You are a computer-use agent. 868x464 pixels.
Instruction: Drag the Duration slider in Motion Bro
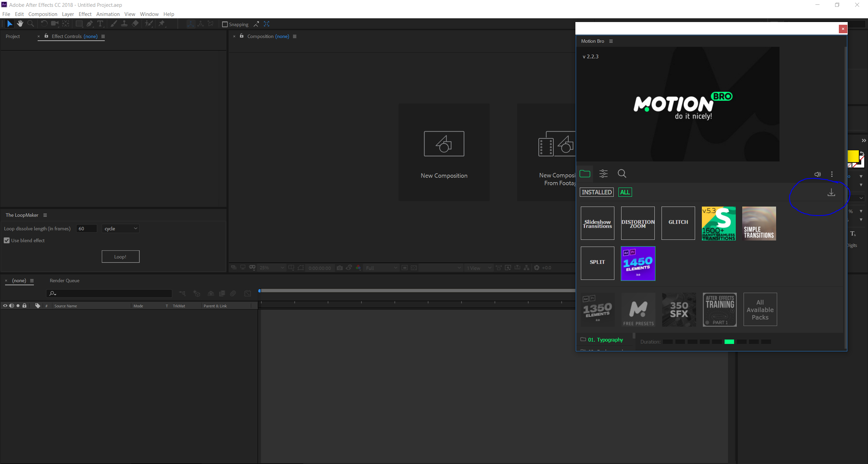point(730,342)
